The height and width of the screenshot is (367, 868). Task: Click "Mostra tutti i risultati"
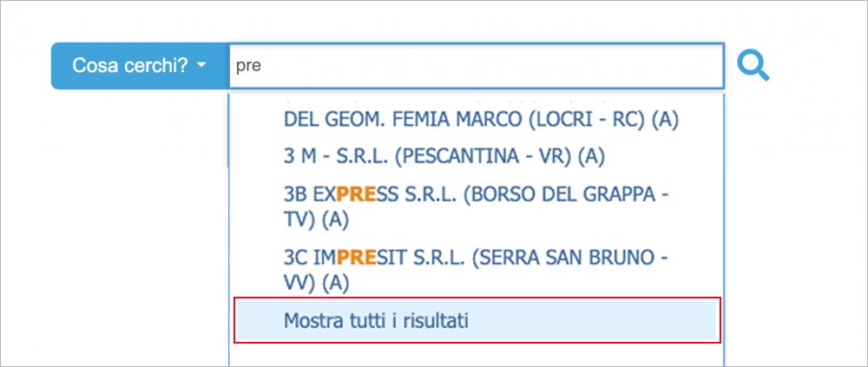(x=376, y=321)
